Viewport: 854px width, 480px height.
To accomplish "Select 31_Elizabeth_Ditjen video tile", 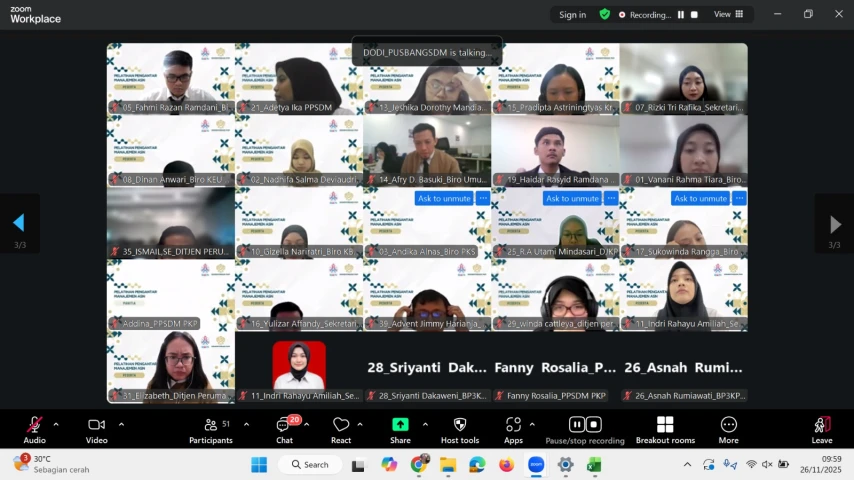I will (171, 367).
